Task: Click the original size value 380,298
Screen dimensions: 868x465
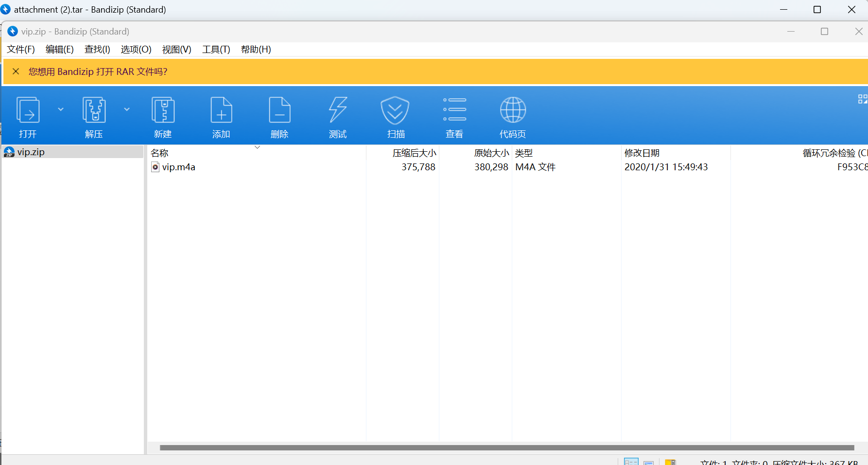Action: [x=491, y=167]
